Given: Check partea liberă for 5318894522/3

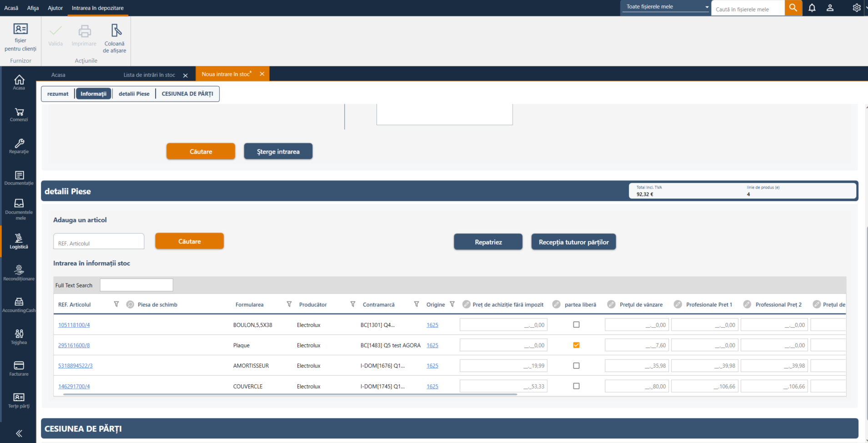Looking at the screenshot, I should coord(577,366).
